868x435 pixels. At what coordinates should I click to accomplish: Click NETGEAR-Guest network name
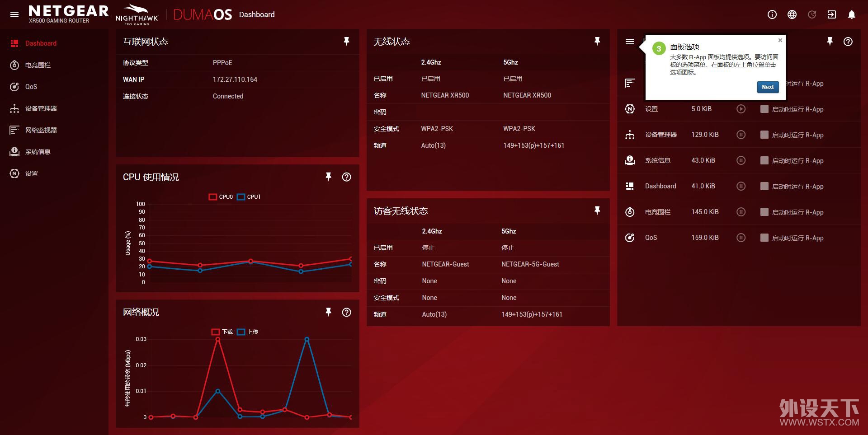[445, 264]
